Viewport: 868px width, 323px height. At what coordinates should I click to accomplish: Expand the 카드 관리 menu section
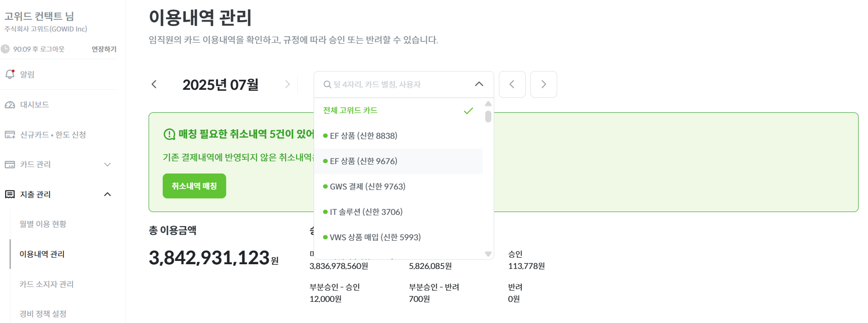pos(107,165)
